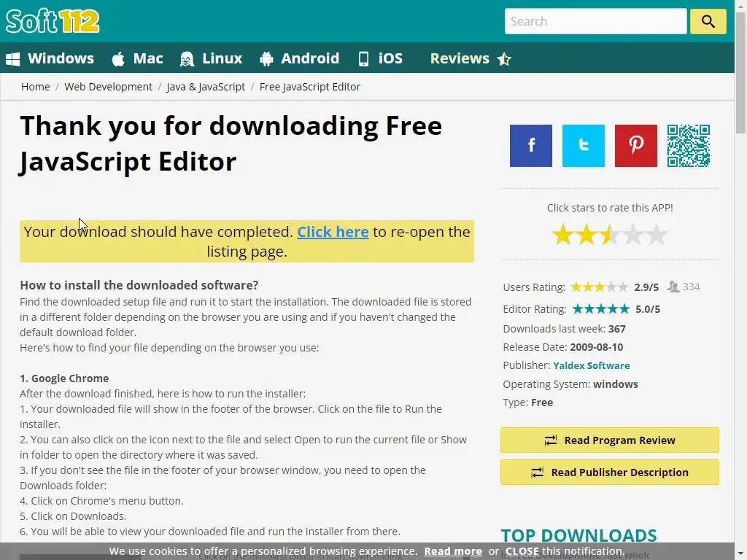Click the '5. Click on Downloads.' step
Screen dimensions: 747x560
click(x=72, y=516)
